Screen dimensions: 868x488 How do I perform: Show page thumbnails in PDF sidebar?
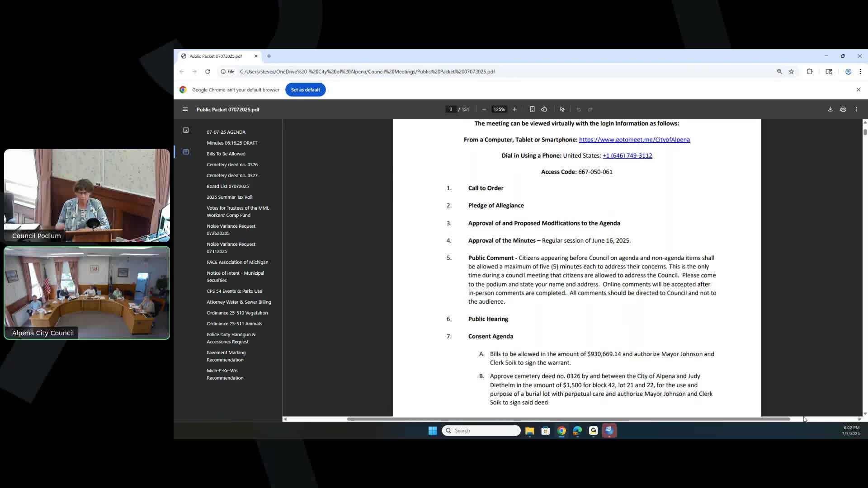coord(186,130)
